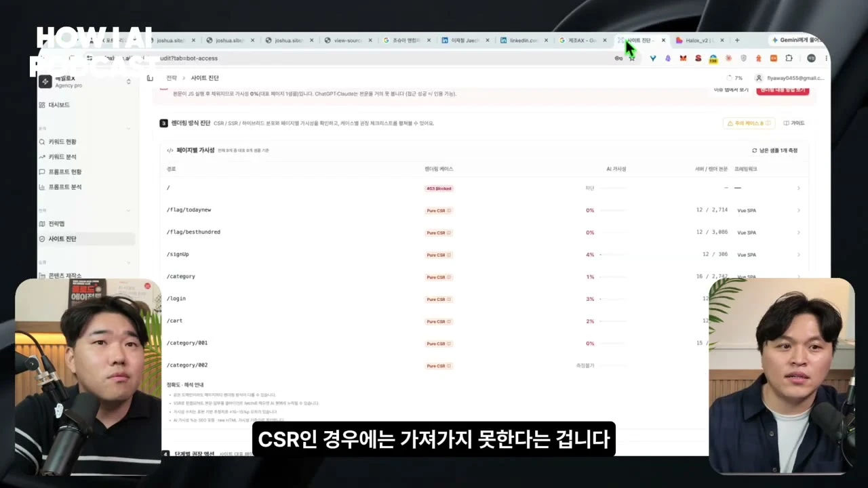The width and height of the screenshot is (868, 488).
Task: Click Pure CSR badge in the /category/001 row
Action: 439,344
